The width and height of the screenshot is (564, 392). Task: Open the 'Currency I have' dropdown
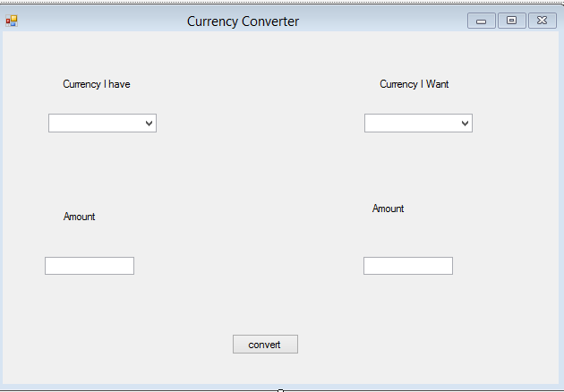point(103,124)
